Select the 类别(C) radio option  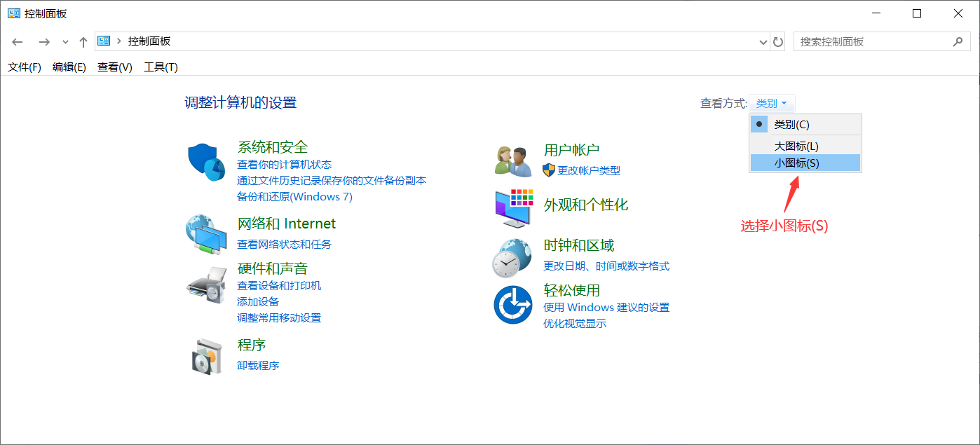click(805, 124)
